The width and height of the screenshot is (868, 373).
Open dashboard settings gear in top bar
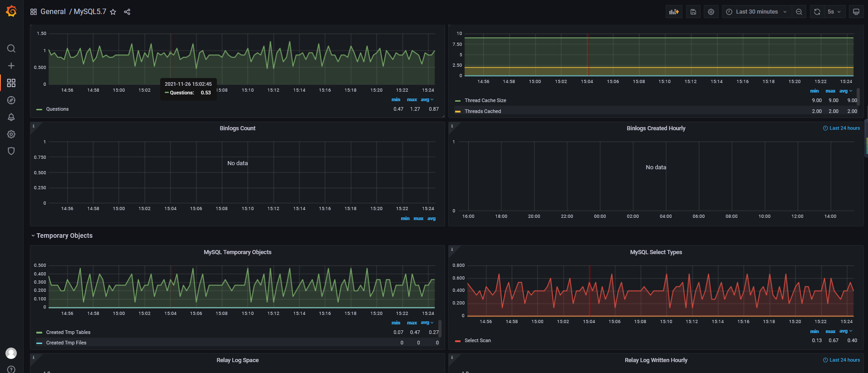[x=711, y=12]
